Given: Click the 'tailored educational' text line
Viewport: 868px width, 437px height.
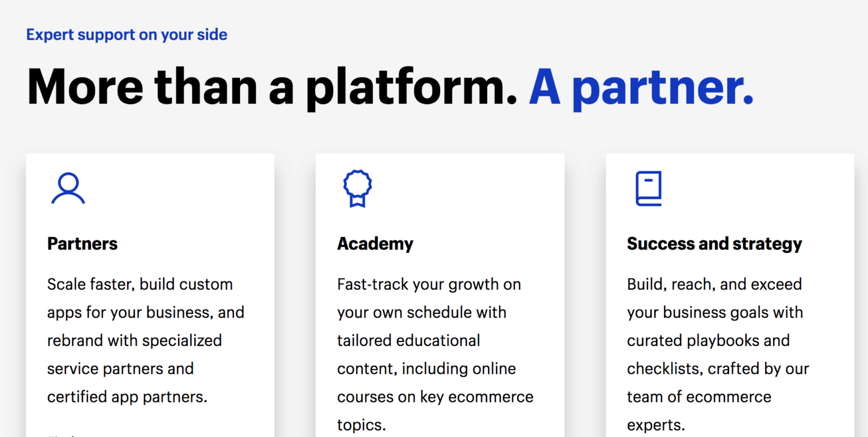Looking at the screenshot, I should coord(409,340).
